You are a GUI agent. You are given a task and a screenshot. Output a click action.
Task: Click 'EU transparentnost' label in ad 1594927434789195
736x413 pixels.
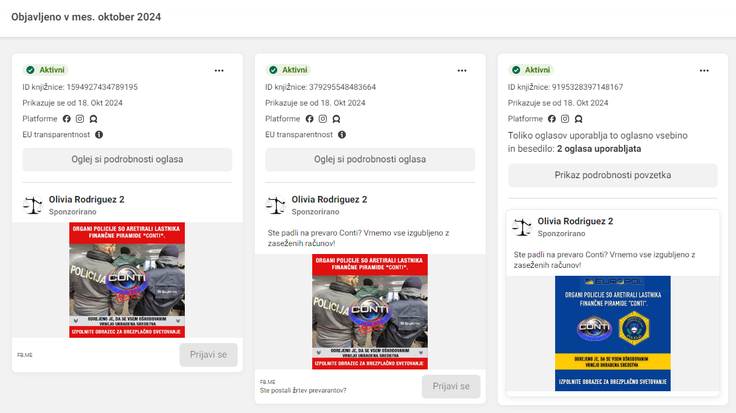56,135
